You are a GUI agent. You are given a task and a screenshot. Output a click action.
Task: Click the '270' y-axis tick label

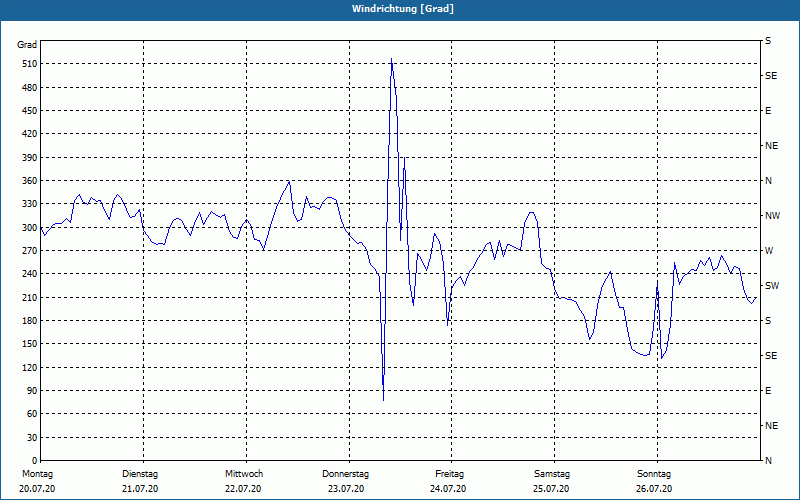point(29,251)
